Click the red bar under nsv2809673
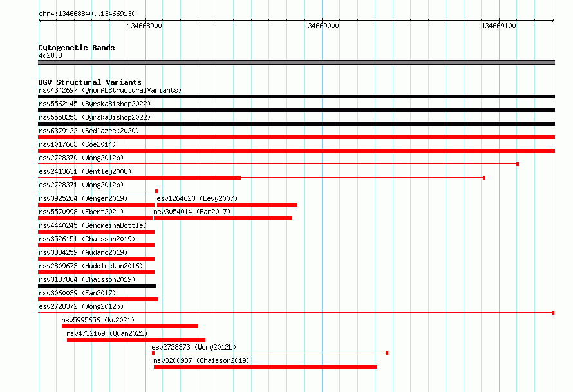Screen dimensions: 573x392 pos(96,272)
